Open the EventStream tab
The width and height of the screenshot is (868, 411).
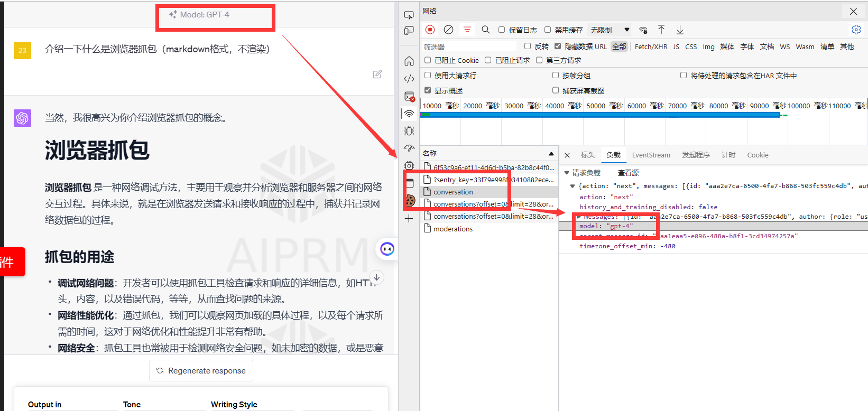point(651,155)
